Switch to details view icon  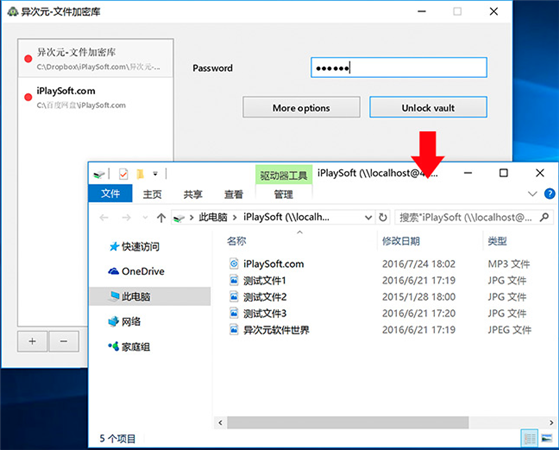(x=529, y=438)
